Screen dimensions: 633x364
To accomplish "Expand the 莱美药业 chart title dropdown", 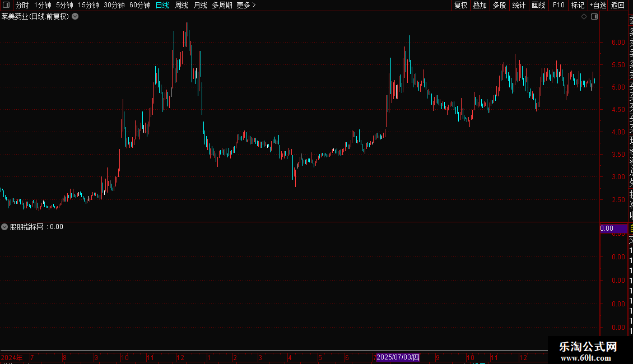I will point(75,17).
